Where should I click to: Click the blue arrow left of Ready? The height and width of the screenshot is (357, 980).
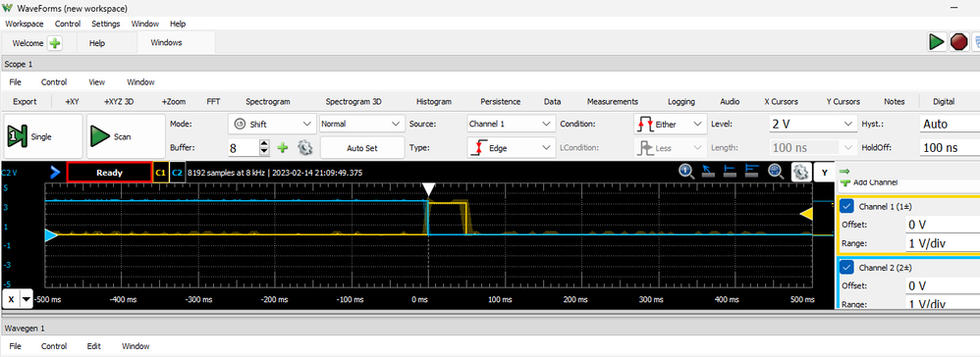point(55,173)
